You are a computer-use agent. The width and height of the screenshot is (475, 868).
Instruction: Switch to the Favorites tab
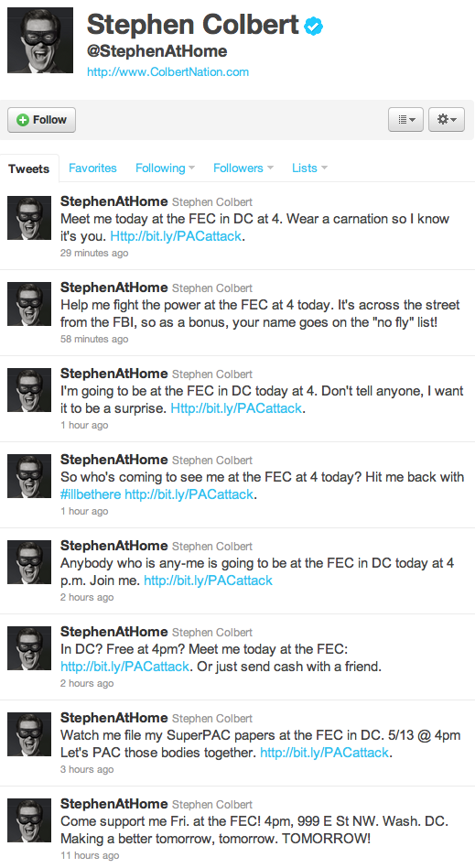(x=92, y=168)
